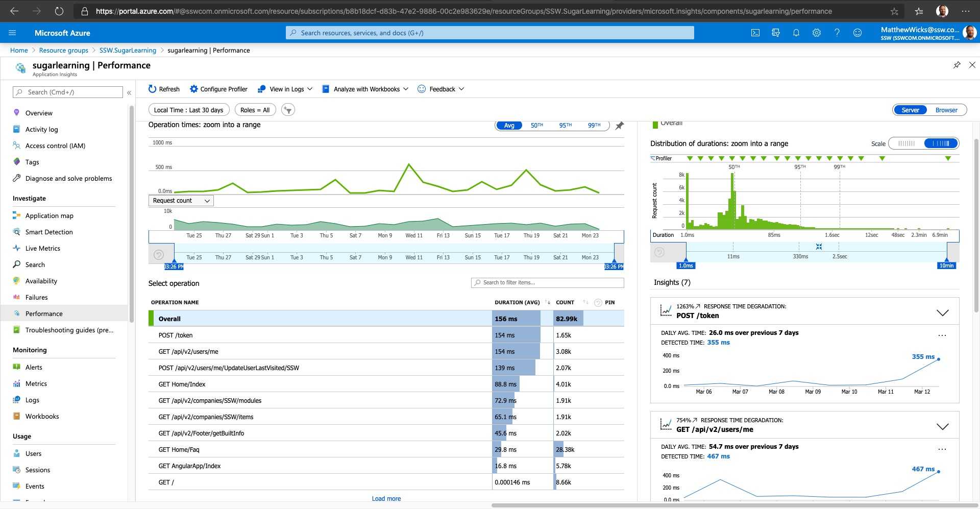
Task: Collapse the left sidebar menu
Action: pos(129,92)
